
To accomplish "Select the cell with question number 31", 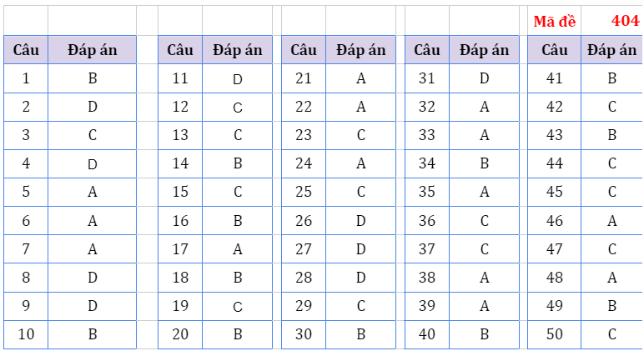I will point(427,79).
